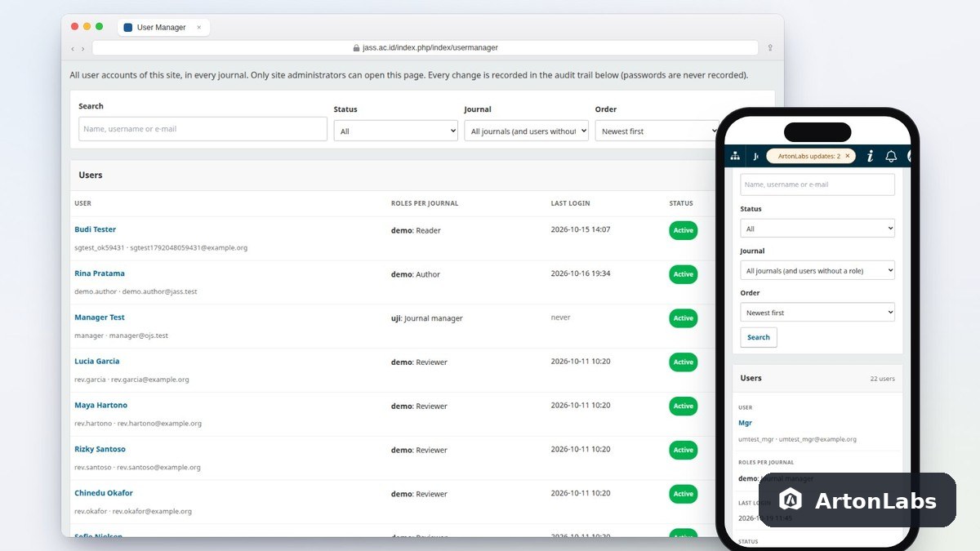This screenshot has width=980, height=551.
Task: Click the STATUS column header on desktop
Action: pyautogui.click(x=681, y=203)
